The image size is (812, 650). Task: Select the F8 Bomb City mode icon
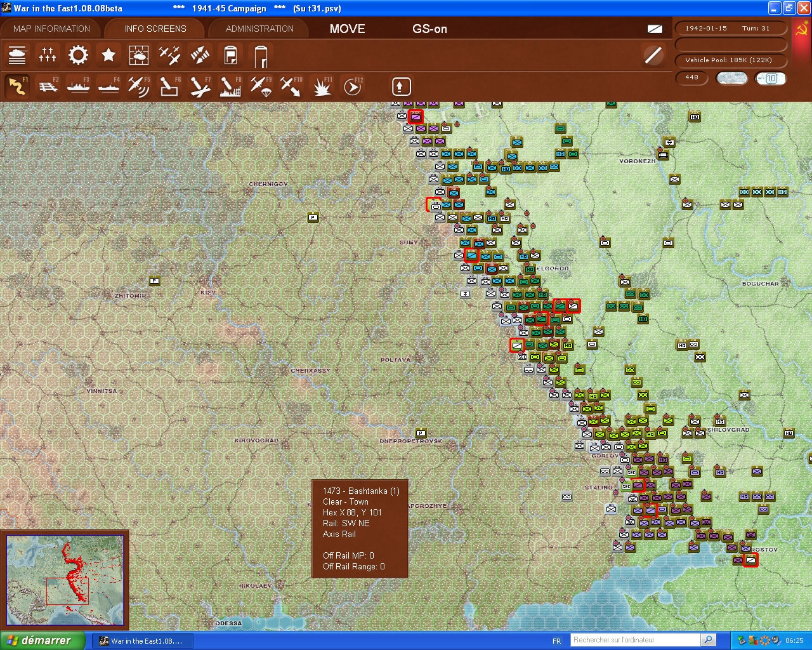pyautogui.click(x=230, y=86)
